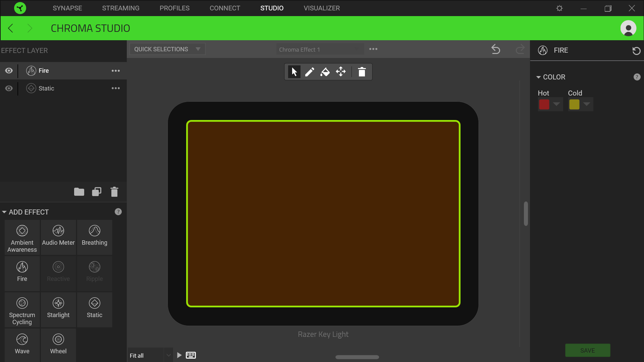Viewport: 644px width, 362px height.
Task: Select the paint bucket fill tool
Action: pos(325,72)
